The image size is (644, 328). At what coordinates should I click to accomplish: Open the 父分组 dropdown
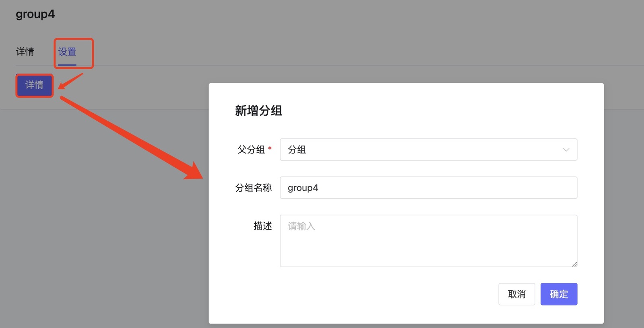pyautogui.click(x=428, y=150)
